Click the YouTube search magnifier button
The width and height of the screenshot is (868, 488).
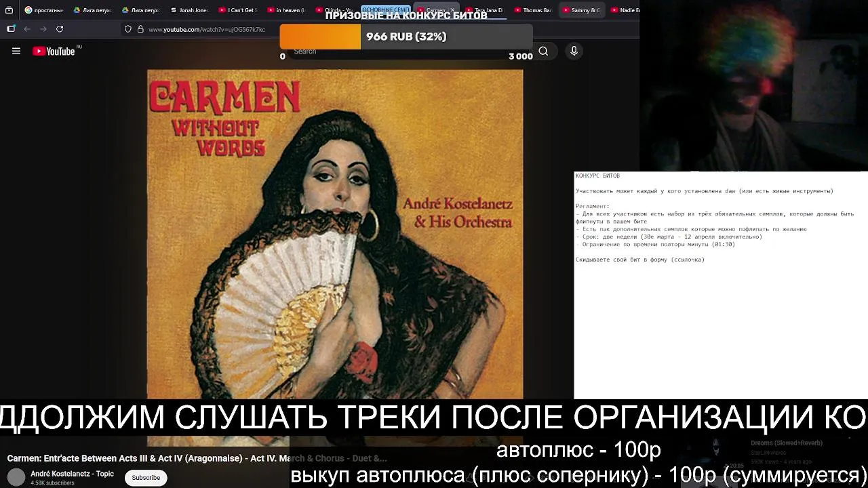pyautogui.click(x=543, y=51)
